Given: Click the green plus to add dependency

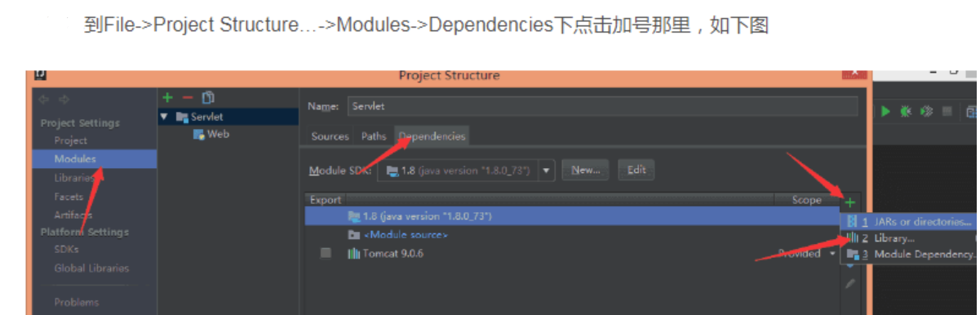Looking at the screenshot, I should 849,202.
